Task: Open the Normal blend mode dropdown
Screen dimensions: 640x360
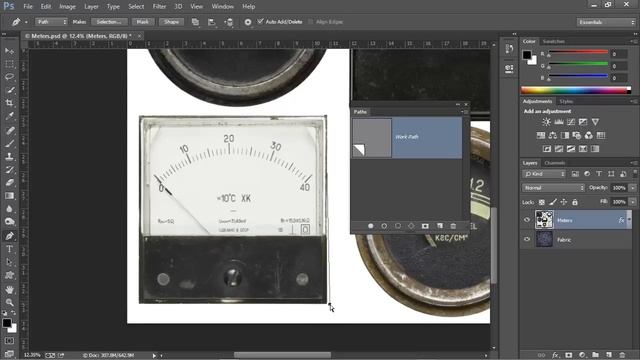Action: tap(553, 188)
